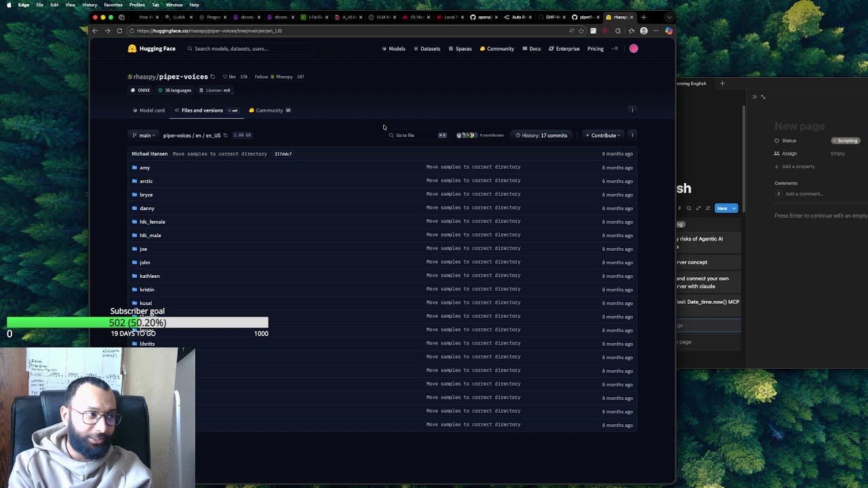
Task: Click the favorites star in address bar
Action: pyautogui.click(x=581, y=30)
